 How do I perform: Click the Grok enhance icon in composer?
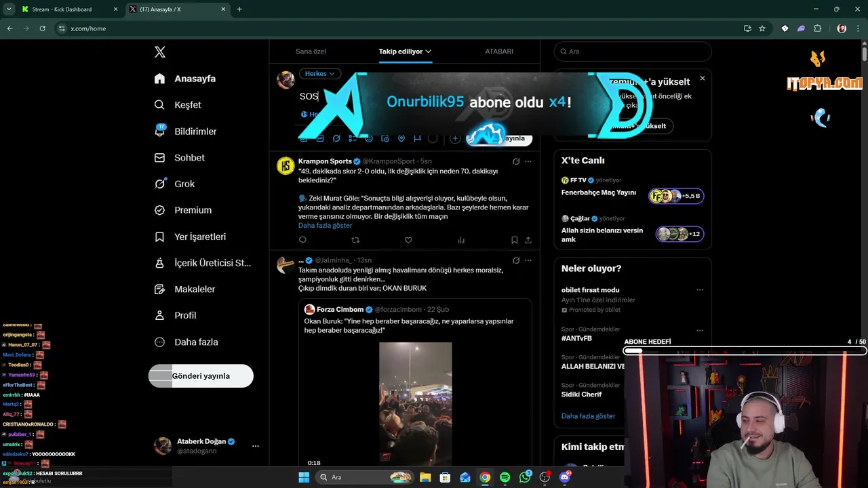point(336,138)
